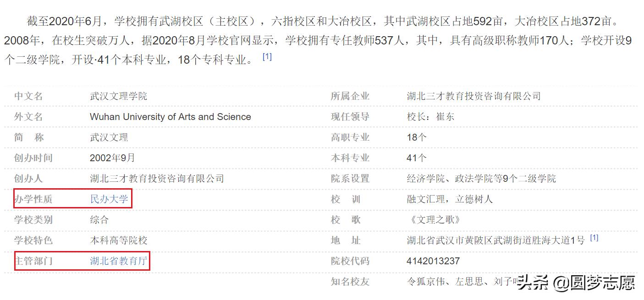644x300 pixels.
Task: Click the 简称 value 武汉文理
Action: pos(109,137)
